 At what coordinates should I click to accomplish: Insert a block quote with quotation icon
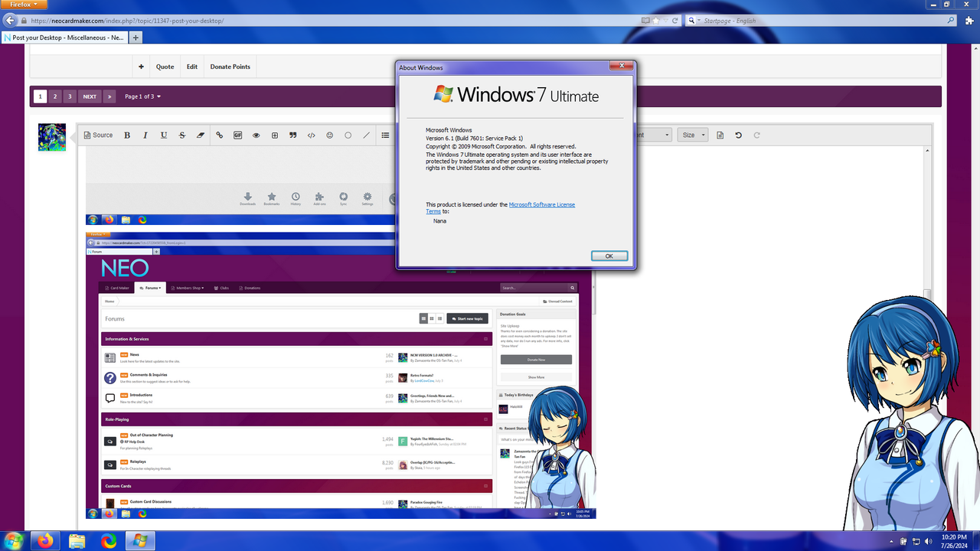[293, 135]
